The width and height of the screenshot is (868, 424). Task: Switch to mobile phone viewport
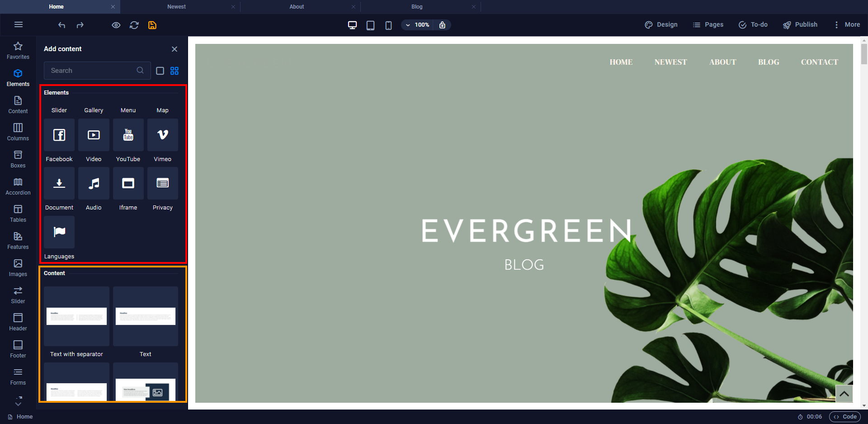pos(388,25)
